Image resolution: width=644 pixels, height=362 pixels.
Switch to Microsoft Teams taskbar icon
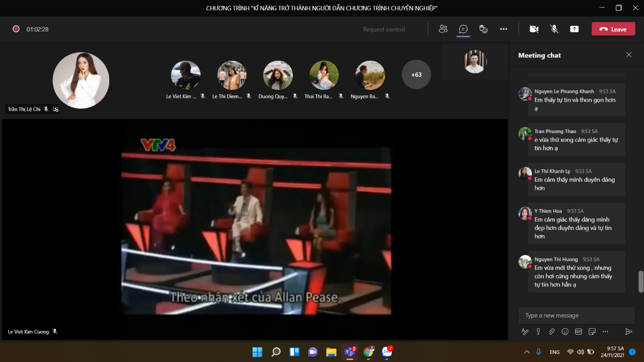(x=349, y=352)
